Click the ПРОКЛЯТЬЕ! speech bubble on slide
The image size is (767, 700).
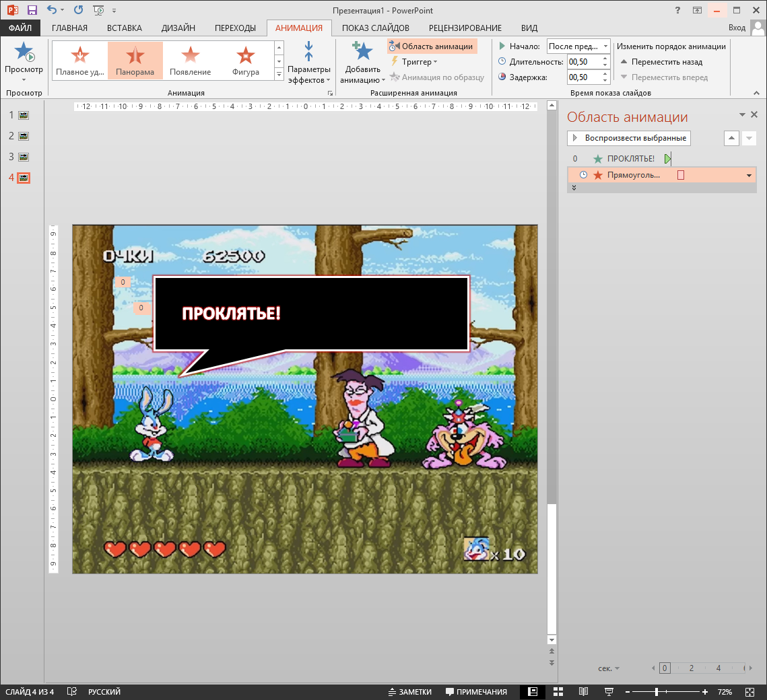coord(312,314)
